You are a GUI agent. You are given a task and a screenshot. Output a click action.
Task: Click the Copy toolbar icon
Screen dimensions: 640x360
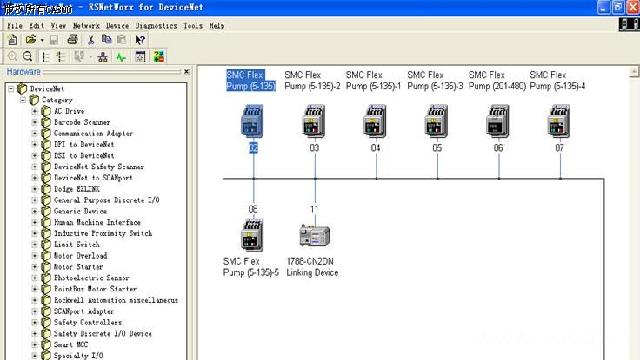tap(107, 39)
